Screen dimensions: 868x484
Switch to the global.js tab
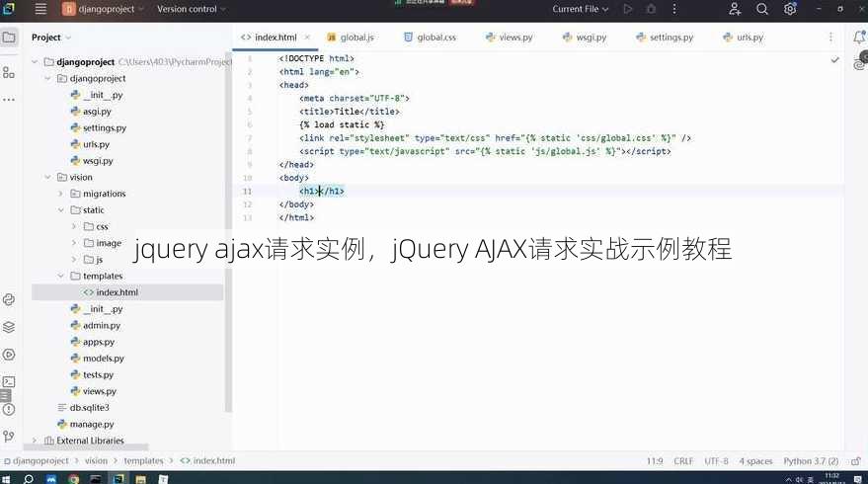point(351,38)
